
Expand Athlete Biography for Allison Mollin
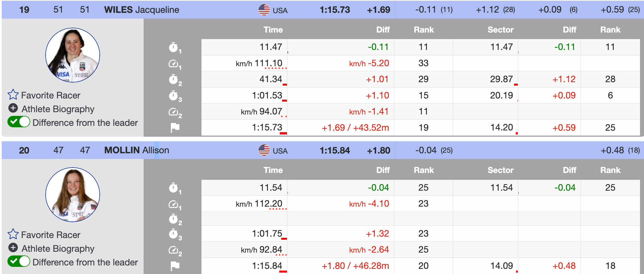pos(13,248)
